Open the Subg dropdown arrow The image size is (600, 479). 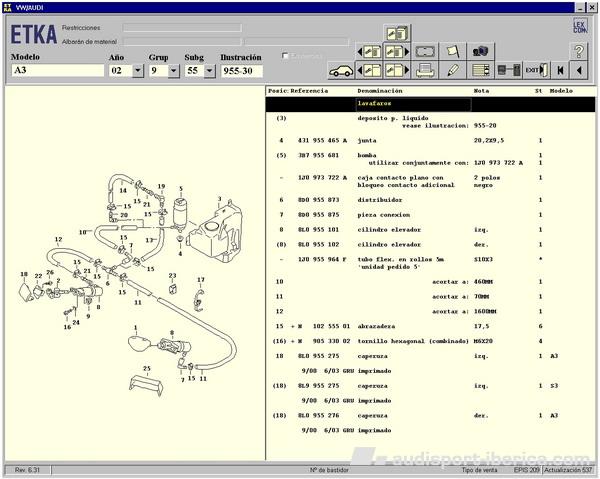[x=210, y=71]
